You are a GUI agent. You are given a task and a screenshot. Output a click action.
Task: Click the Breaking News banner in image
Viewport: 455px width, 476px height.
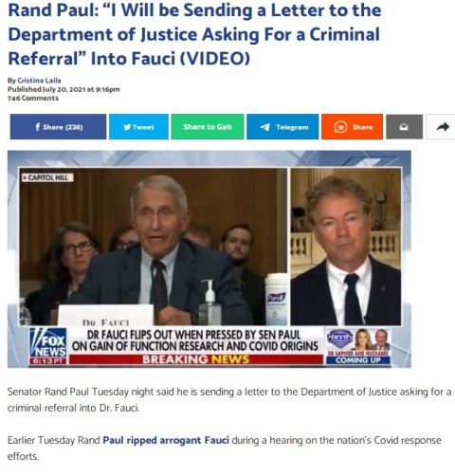point(196,359)
